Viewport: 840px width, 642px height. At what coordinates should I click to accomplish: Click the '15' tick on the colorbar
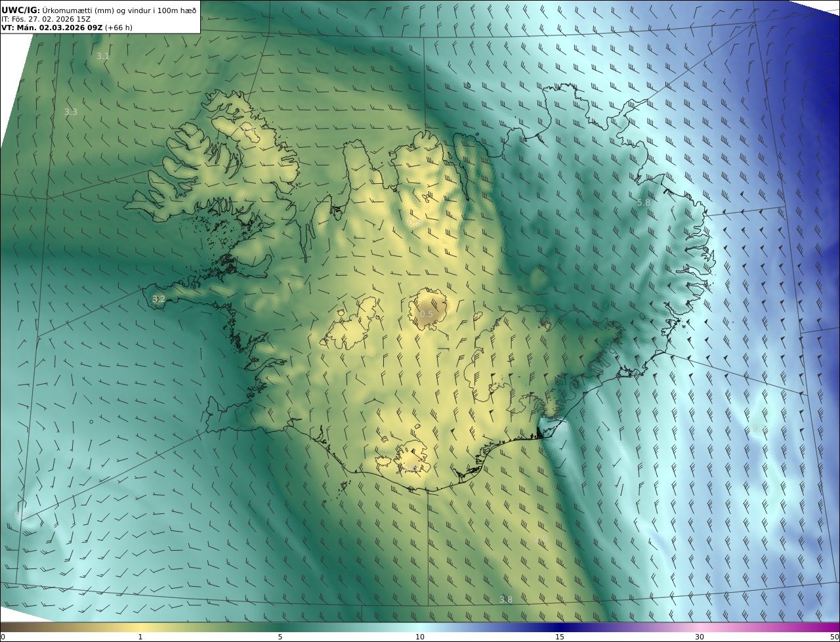coord(560,637)
